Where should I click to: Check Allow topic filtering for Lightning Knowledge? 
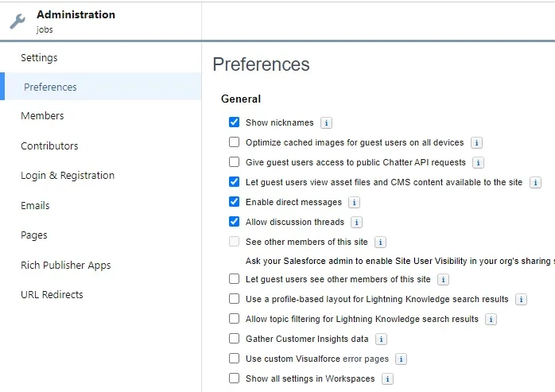(234, 319)
